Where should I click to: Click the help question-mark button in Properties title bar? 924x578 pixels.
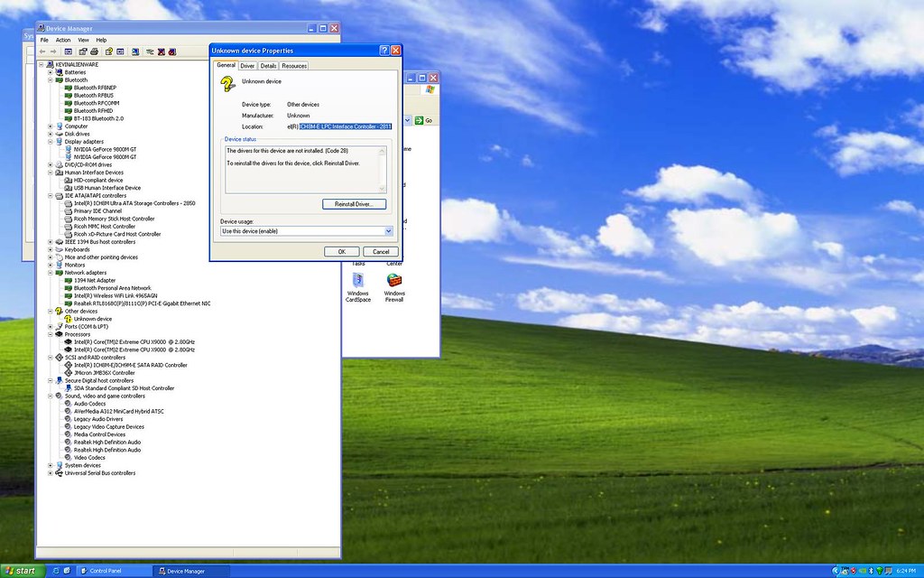tap(384, 51)
